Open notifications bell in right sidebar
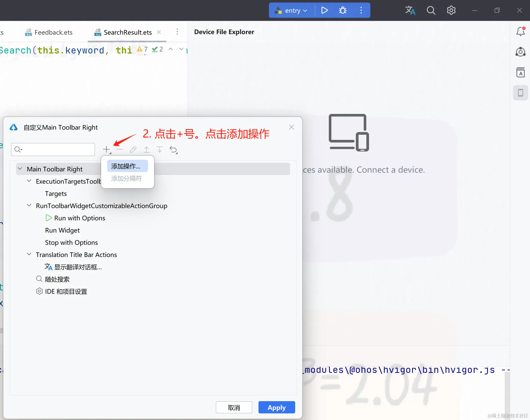The height and width of the screenshot is (420, 530). [x=520, y=32]
